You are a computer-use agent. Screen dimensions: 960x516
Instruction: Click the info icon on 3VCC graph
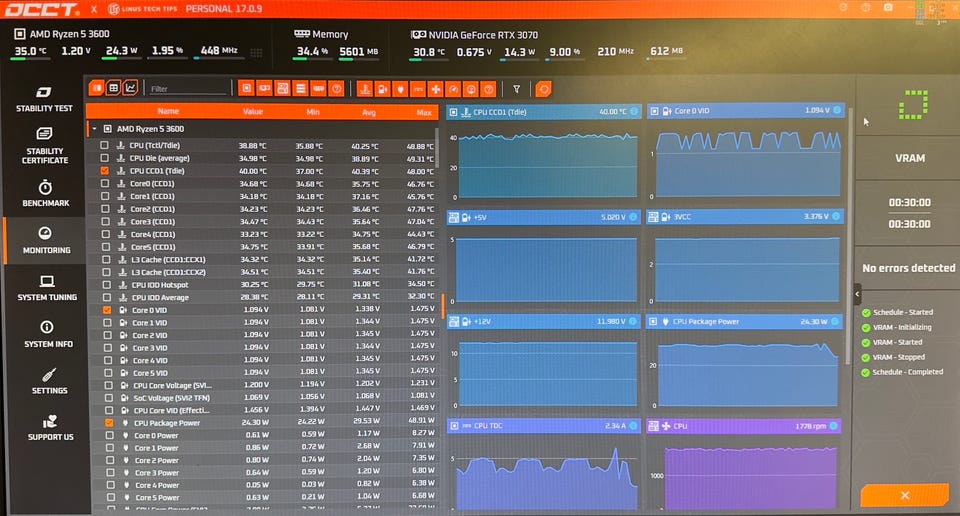(x=836, y=216)
